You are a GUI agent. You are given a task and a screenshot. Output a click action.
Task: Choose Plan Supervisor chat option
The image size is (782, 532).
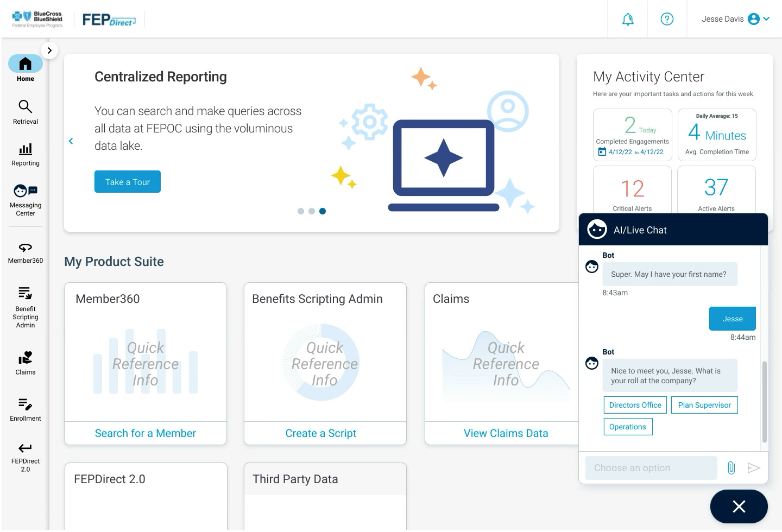pyautogui.click(x=704, y=405)
